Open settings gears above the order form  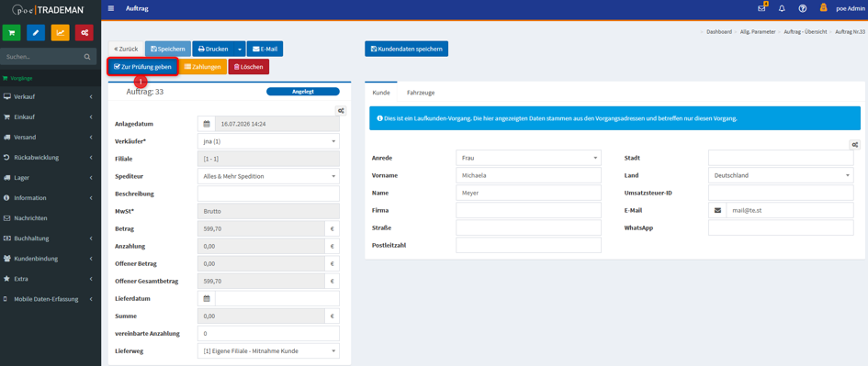tap(342, 111)
